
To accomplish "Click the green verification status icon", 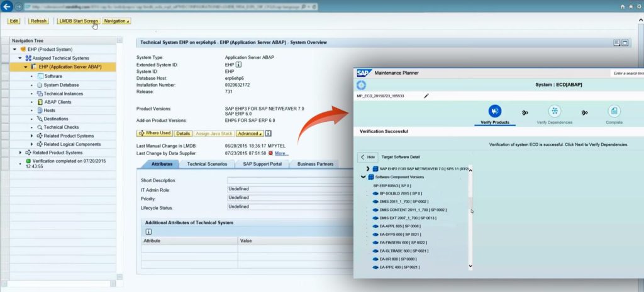I will tap(28, 161).
